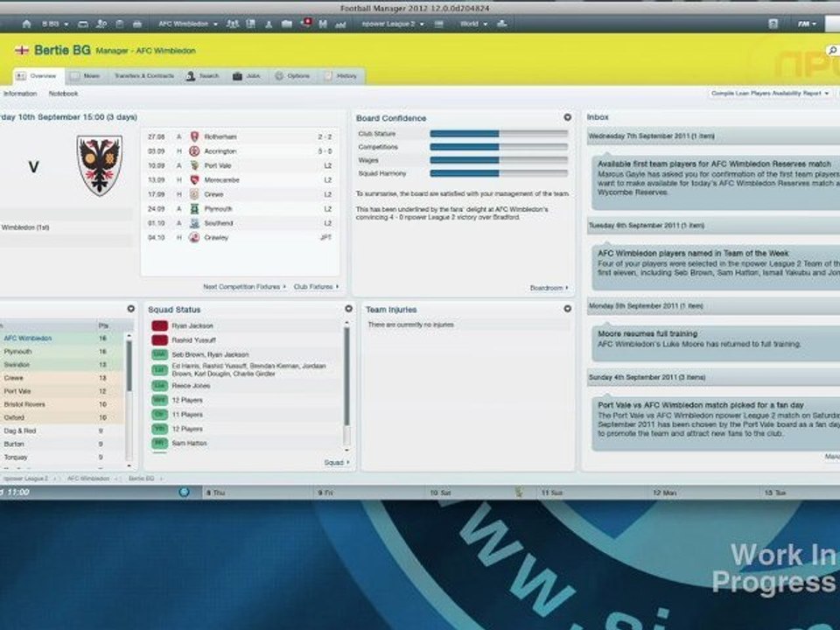Click the Rotherham club badge in fixtures
The image size is (840, 630).
pos(194,136)
